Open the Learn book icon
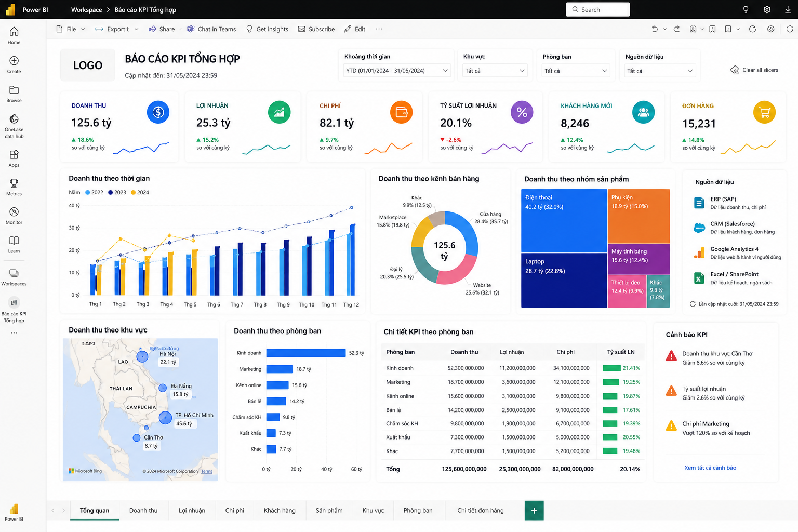Screen dimensions: 798x532 14,244
